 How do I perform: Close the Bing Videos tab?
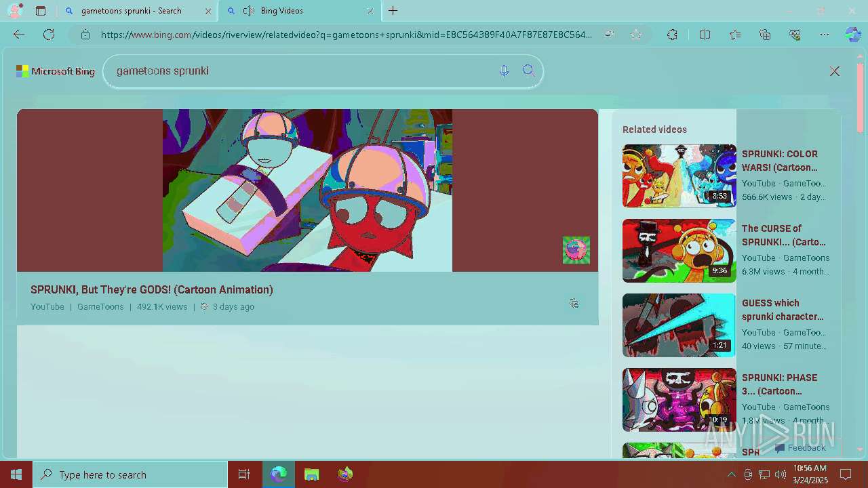(370, 11)
